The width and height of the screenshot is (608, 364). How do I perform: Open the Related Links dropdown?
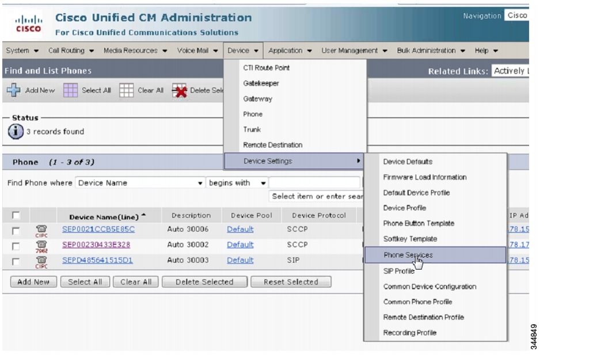510,71
